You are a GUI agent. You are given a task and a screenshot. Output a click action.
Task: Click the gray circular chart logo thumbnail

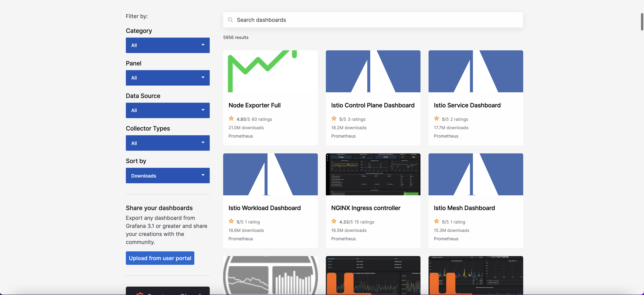pos(270,275)
